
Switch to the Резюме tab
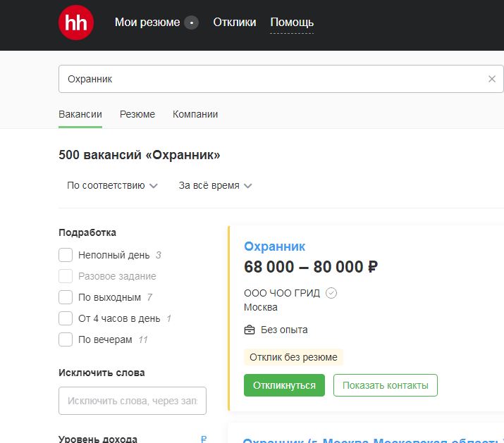[x=137, y=114]
